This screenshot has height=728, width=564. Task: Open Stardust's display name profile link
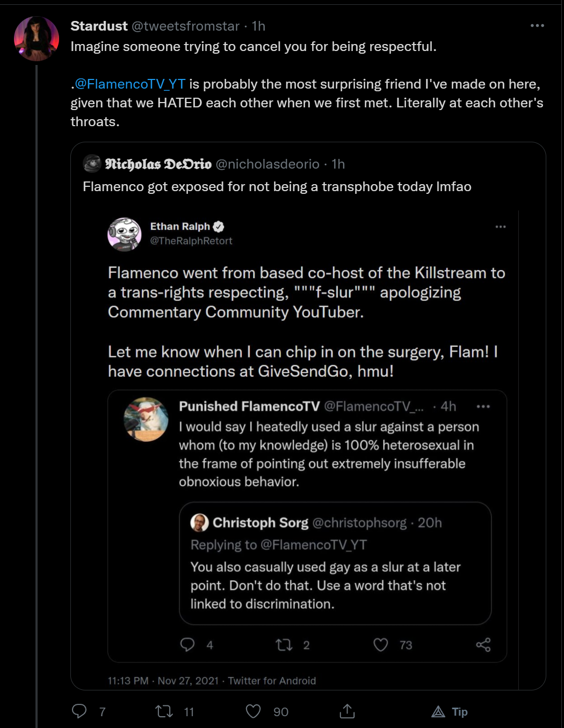coord(99,26)
